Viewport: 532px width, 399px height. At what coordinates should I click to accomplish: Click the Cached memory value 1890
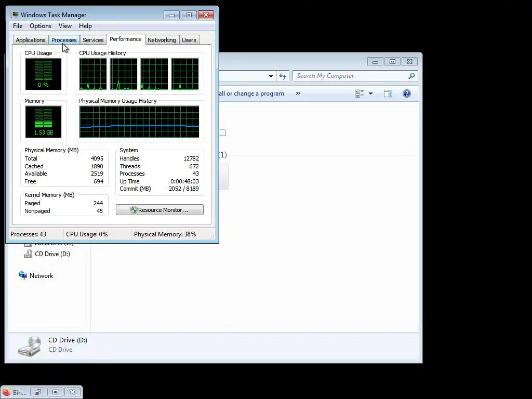coord(97,166)
